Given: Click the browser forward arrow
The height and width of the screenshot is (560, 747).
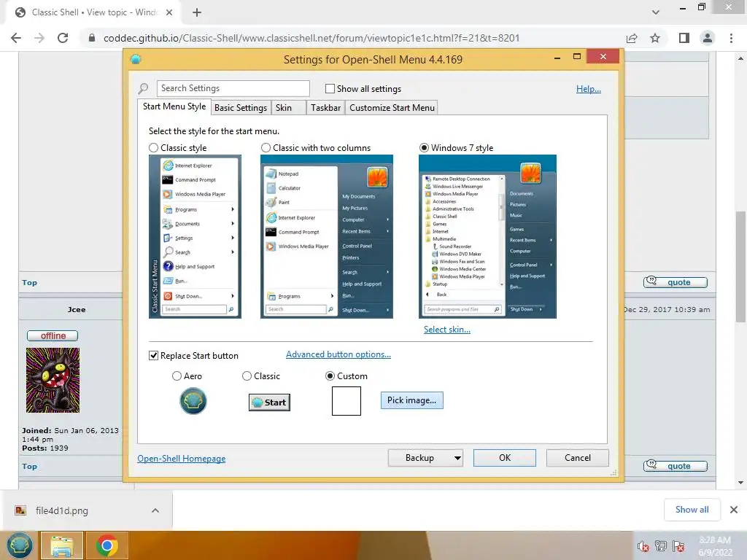Looking at the screenshot, I should [x=39, y=38].
